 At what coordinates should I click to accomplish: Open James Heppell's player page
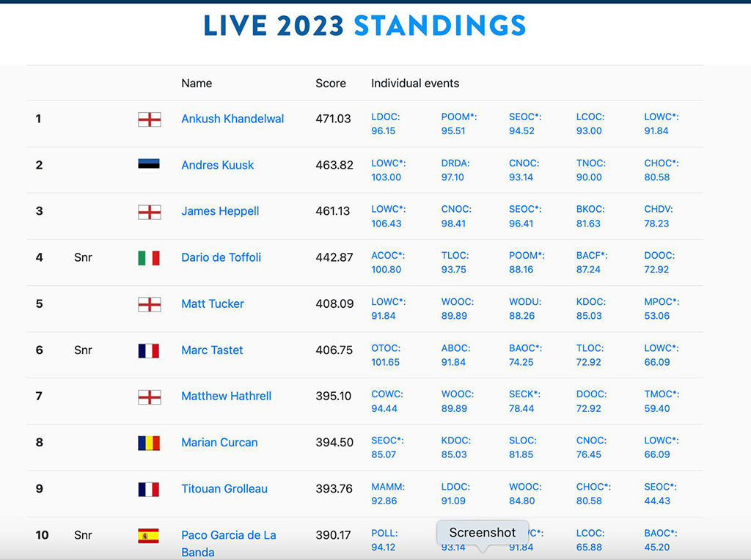(x=220, y=211)
